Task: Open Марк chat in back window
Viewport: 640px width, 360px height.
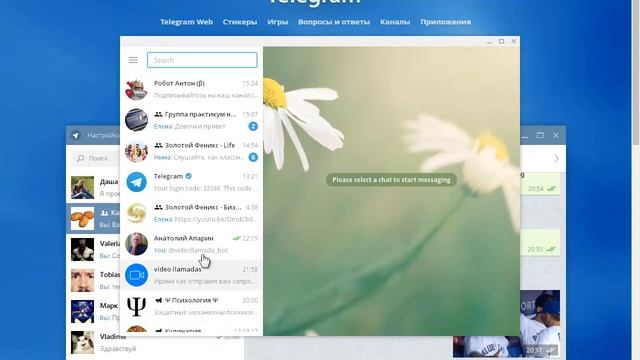Action: pos(93,311)
